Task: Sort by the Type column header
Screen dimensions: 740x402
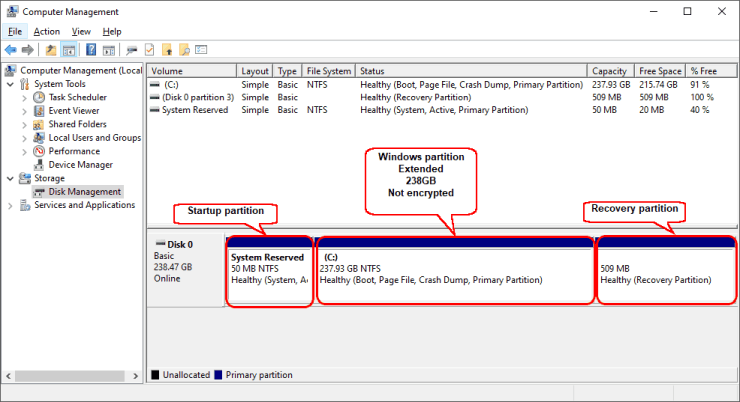Action: click(x=287, y=71)
